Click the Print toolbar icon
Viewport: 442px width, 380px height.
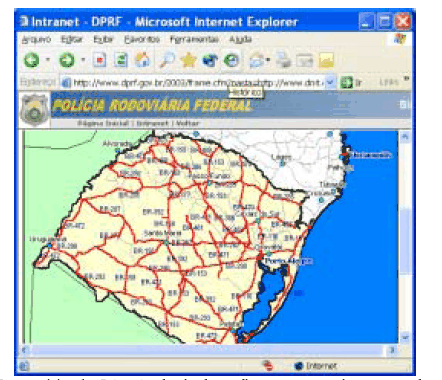(283, 60)
